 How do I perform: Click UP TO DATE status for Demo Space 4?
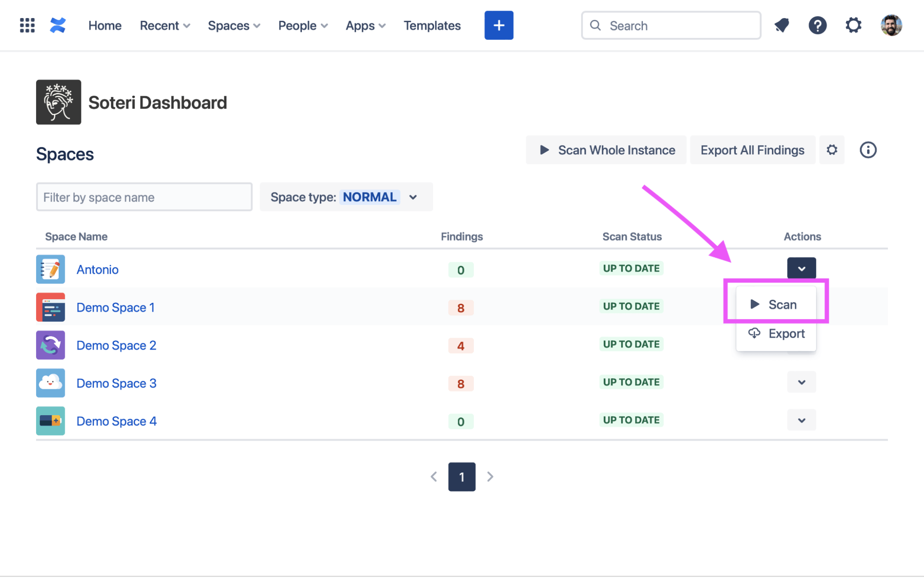(631, 420)
